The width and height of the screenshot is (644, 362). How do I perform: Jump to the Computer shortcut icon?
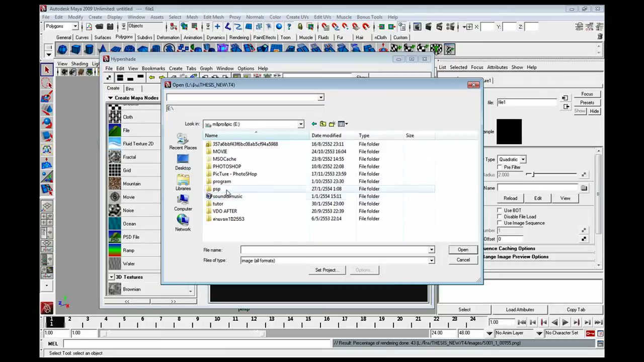click(x=183, y=203)
